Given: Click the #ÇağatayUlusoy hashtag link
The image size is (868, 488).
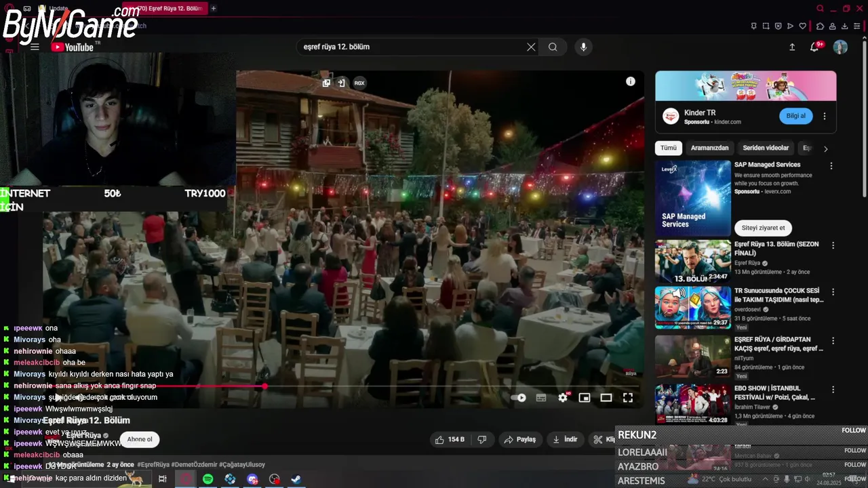Looking at the screenshot, I should coord(242,464).
